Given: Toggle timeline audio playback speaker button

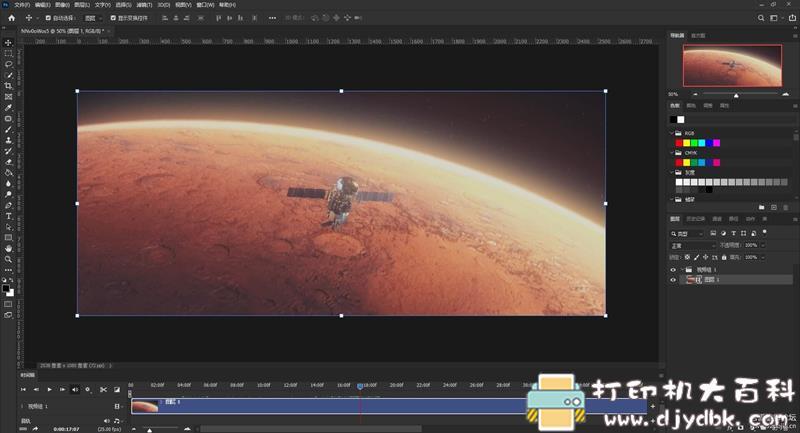Looking at the screenshot, I should [x=75, y=390].
